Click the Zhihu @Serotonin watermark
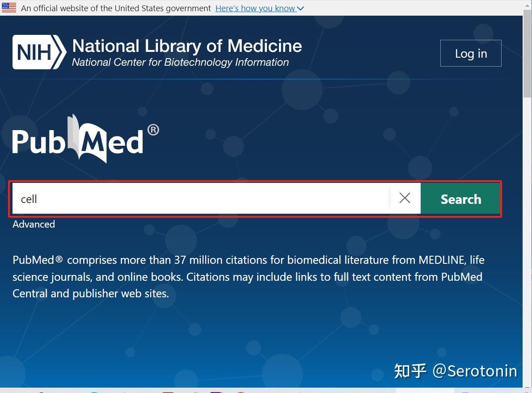The image size is (532, 393). pyautogui.click(x=455, y=371)
